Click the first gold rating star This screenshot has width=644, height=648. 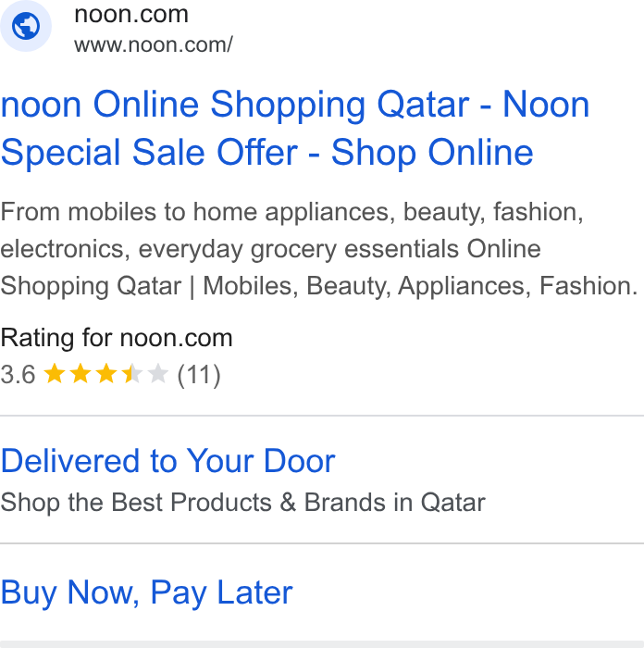[55, 374]
